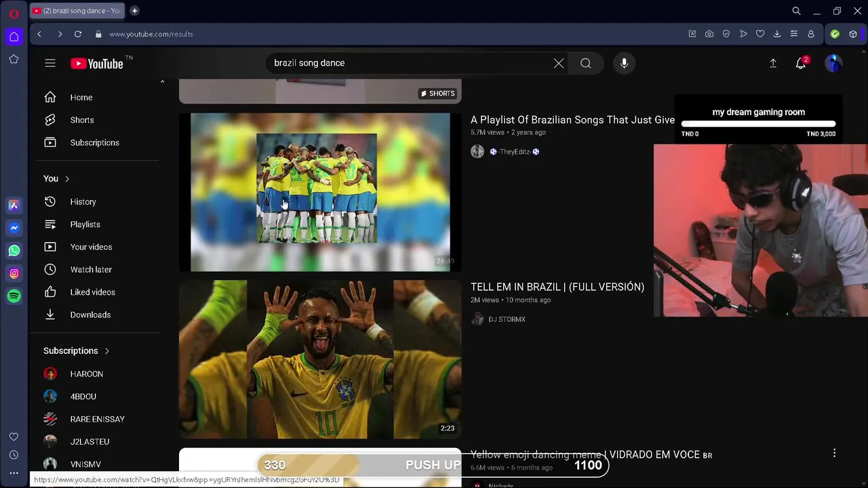Screen dimensions: 868x488
Task: Open the tab search magnifier icon
Action: click(797, 11)
